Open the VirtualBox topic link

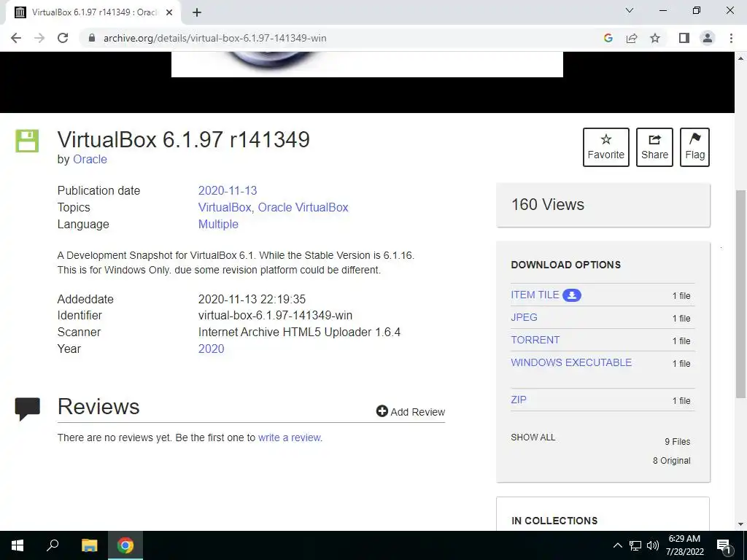pyautogui.click(x=225, y=208)
